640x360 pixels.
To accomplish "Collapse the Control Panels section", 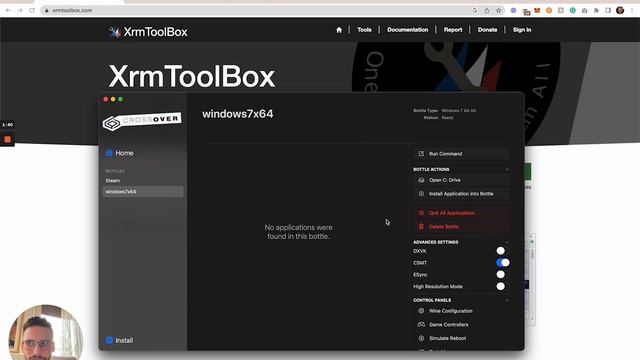I will click(507, 300).
